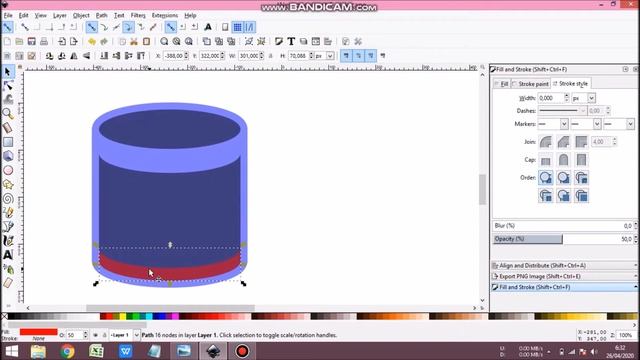Select the Star and polygon tool
The height and width of the screenshot is (360, 640).
click(8, 184)
